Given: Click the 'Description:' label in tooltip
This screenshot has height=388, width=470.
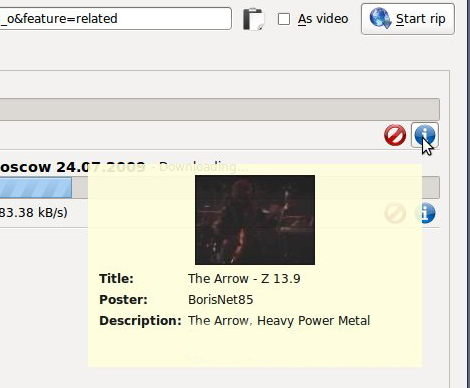Looking at the screenshot, I should [x=140, y=321].
